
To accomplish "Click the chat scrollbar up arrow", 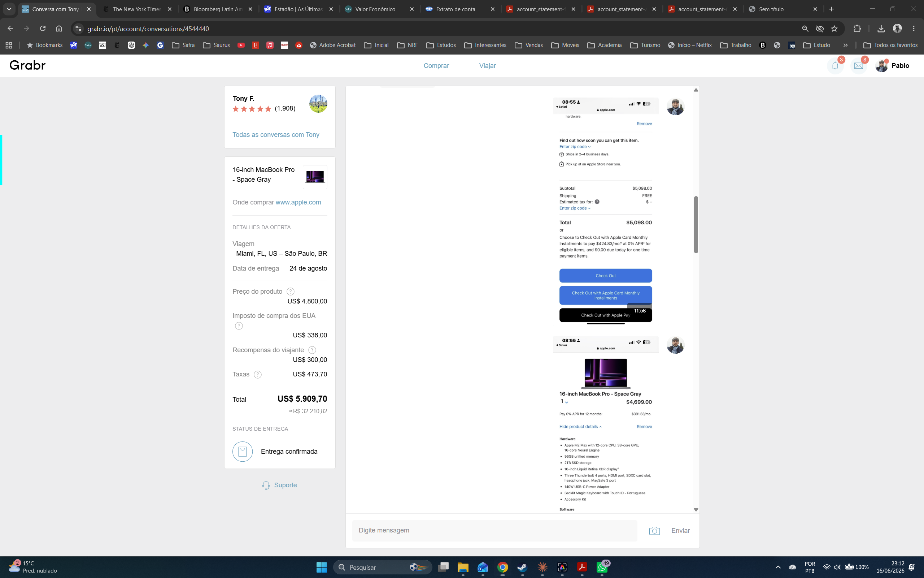I will [696, 90].
